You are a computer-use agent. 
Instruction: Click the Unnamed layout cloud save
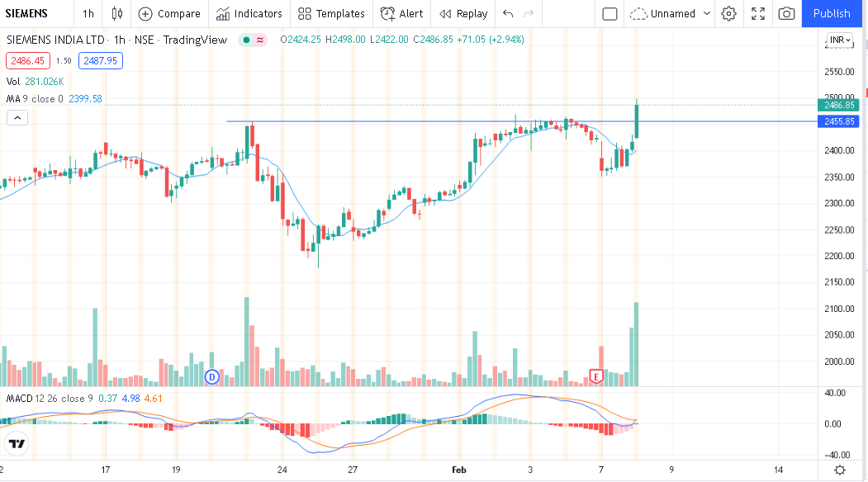tap(662, 13)
